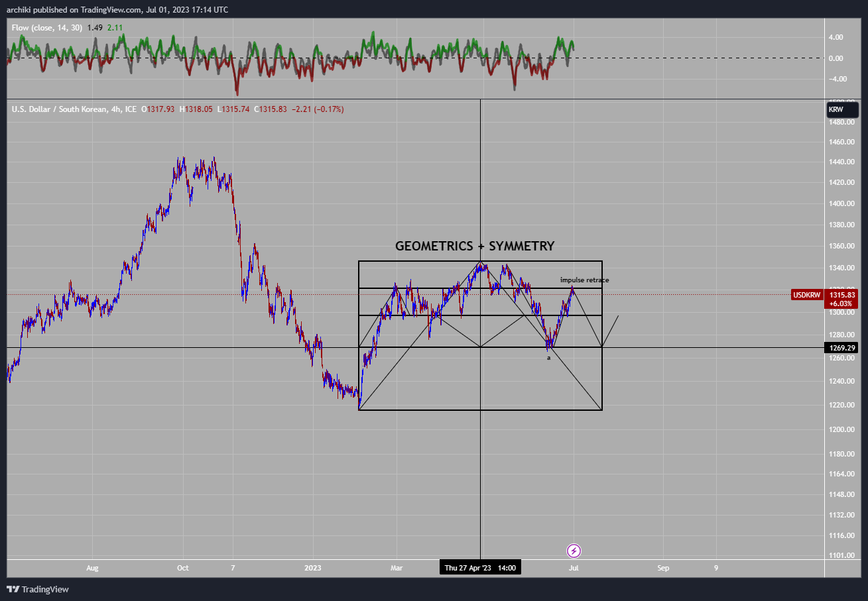Click the Flow (close, 14, 30) indicator title

click(x=46, y=27)
